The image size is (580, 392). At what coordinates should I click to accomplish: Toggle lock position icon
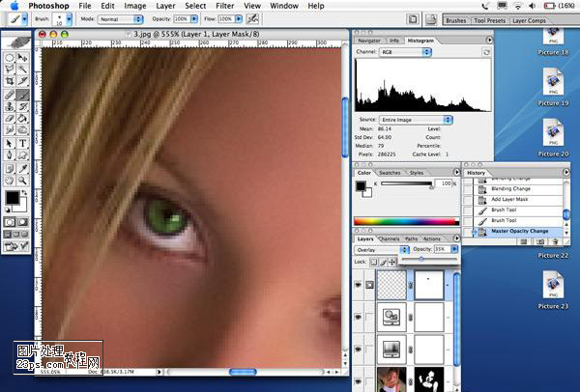coord(391,262)
